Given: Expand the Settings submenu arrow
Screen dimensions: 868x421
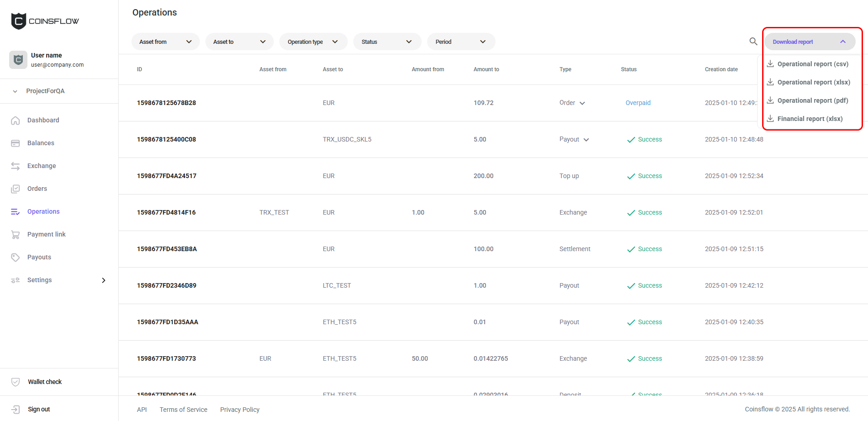Looking at the screenshot, I should tap(104, 280).
